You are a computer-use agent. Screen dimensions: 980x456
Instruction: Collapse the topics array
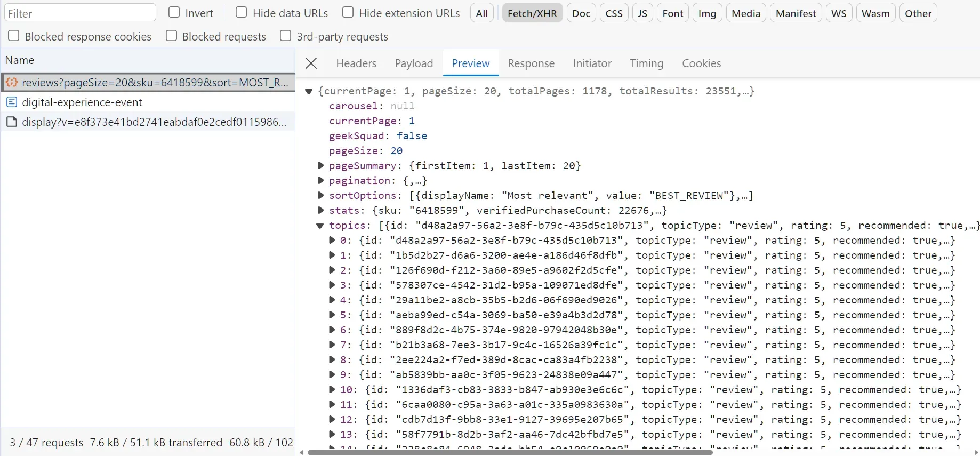pyautogui.click(x=320, y=226)
